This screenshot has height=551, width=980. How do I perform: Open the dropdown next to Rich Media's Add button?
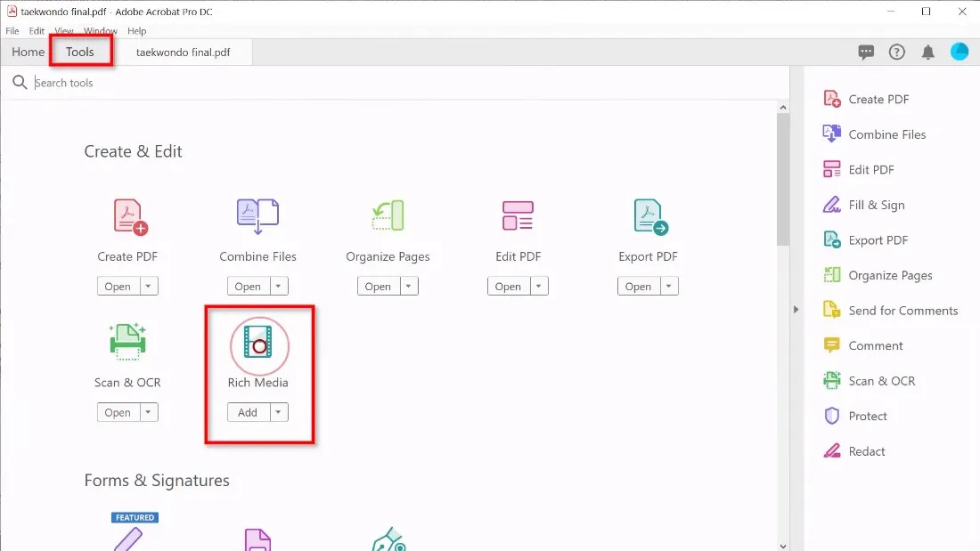(277, 412)
